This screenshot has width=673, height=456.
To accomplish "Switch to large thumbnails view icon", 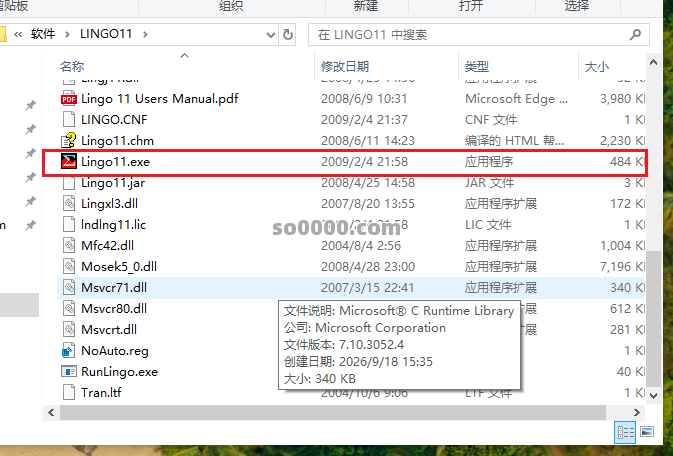I will click(647, 432).
